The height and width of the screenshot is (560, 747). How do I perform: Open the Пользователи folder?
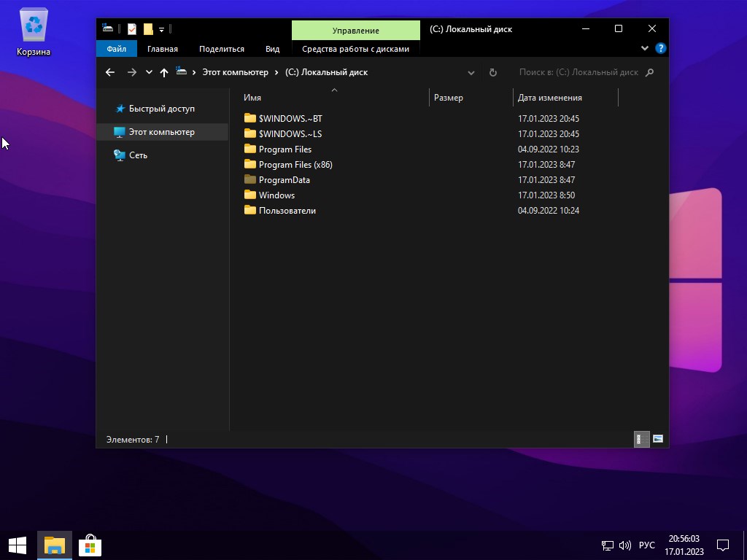(x=287, y=210)
